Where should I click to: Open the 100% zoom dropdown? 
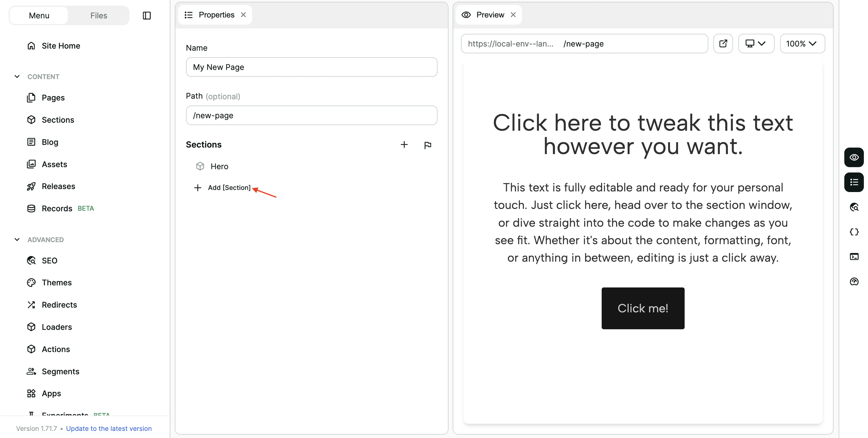[x=802, y=44]
